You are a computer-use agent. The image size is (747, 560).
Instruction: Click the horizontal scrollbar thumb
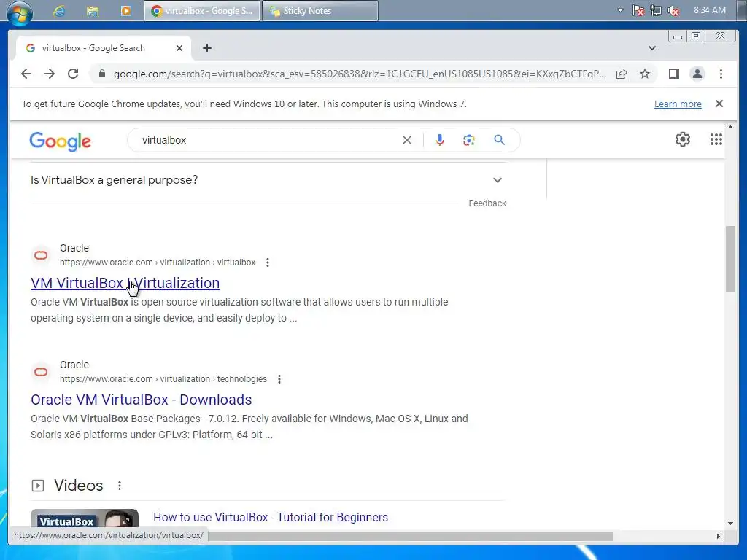point(410,536)
